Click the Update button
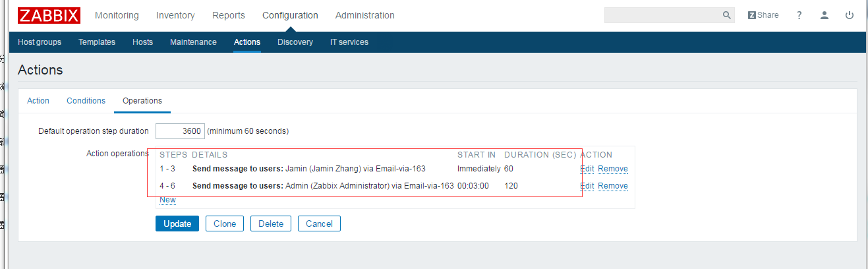 (177, 224)
